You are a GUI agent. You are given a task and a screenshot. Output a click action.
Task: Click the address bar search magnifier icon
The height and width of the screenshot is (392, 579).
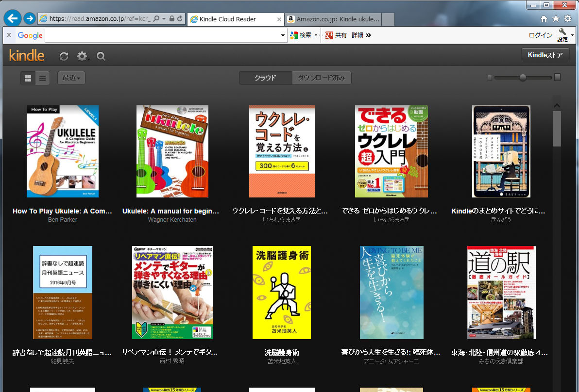pyautogui.click(x=156, y=18)
